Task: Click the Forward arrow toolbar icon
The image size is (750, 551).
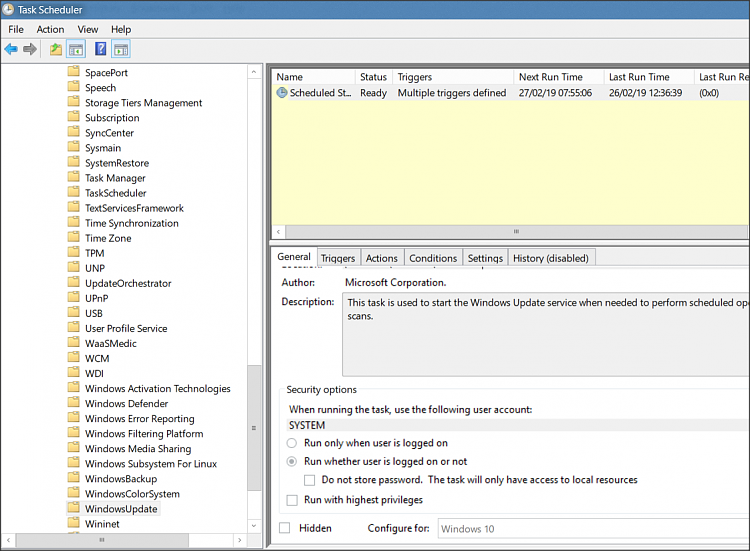Action: (x=30, y=49)
